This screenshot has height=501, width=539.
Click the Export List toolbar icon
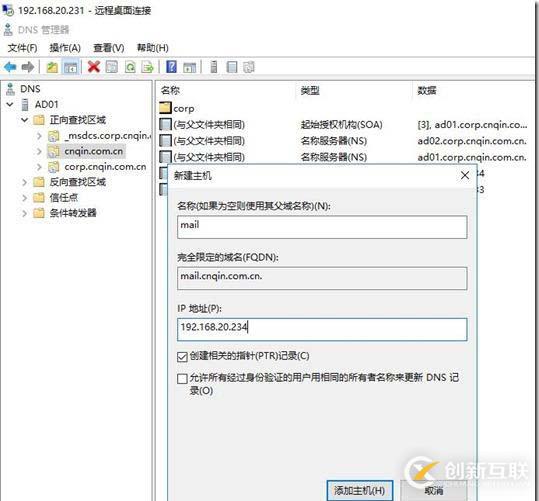[x=147, y=67]
